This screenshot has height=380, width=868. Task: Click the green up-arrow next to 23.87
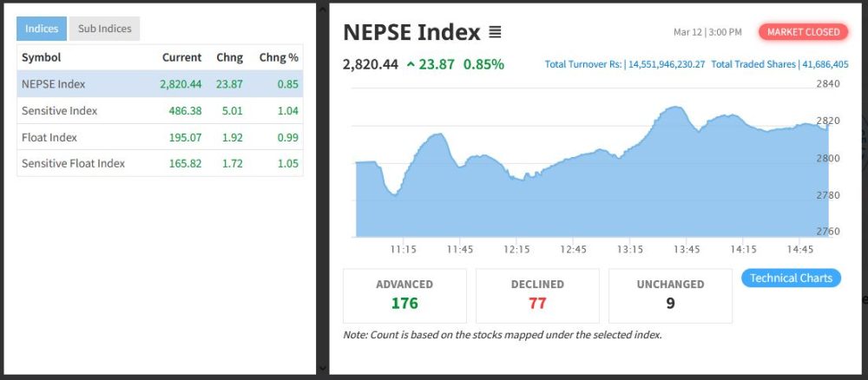(x=411, y=65)
